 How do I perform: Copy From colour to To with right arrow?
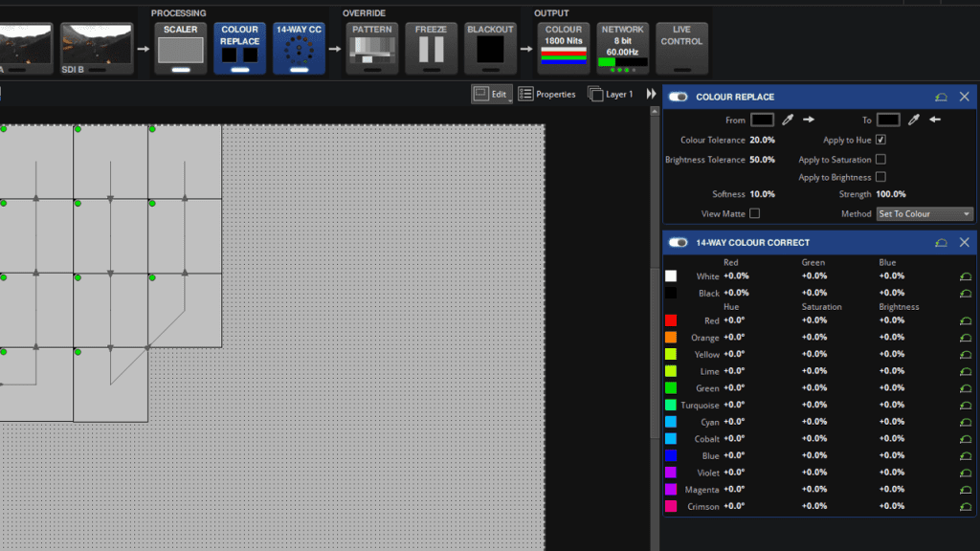coord(809,120)
